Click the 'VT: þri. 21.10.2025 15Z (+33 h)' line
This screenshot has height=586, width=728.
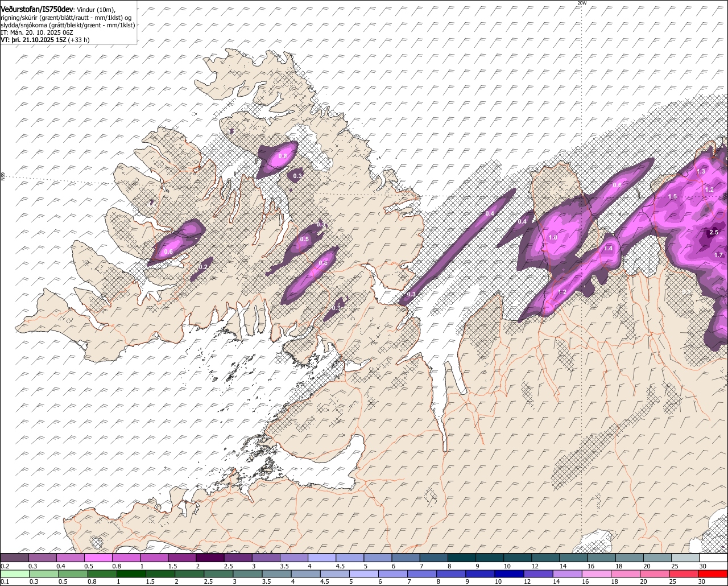click(45, 40)
